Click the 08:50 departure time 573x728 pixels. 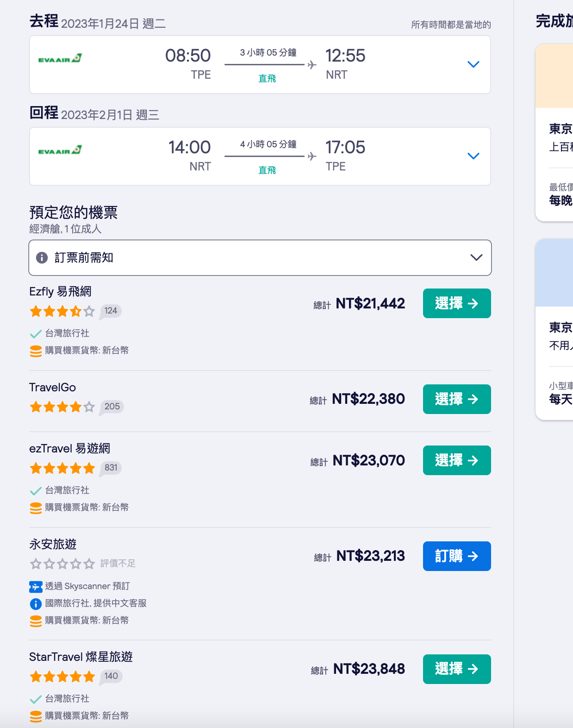[188, 56]
